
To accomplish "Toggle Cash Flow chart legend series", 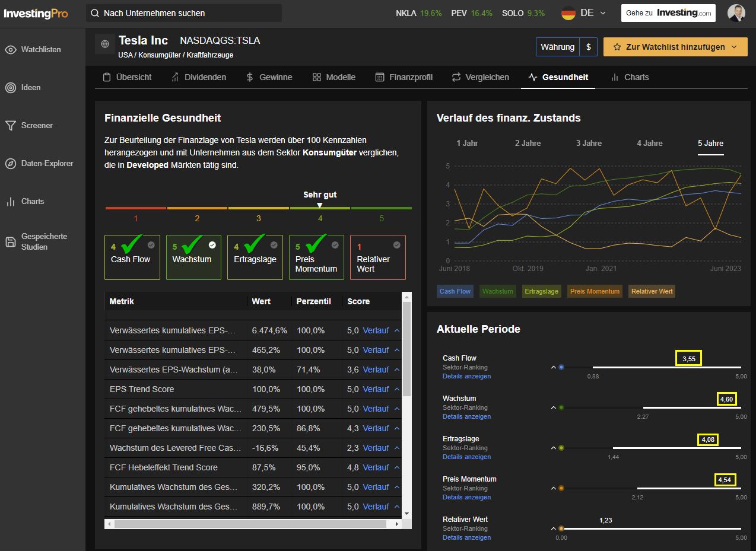I will click(x=455, y=291).
